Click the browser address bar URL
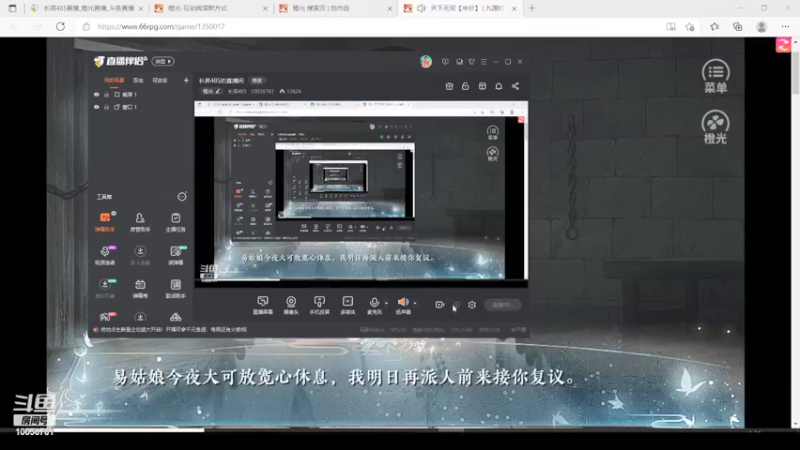This screenshot has width=800, height=450. click(x=161, y=27)
